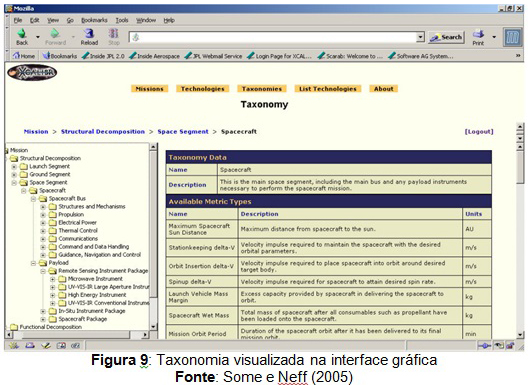Open the JPL Webmail Service bookmark

213,56
